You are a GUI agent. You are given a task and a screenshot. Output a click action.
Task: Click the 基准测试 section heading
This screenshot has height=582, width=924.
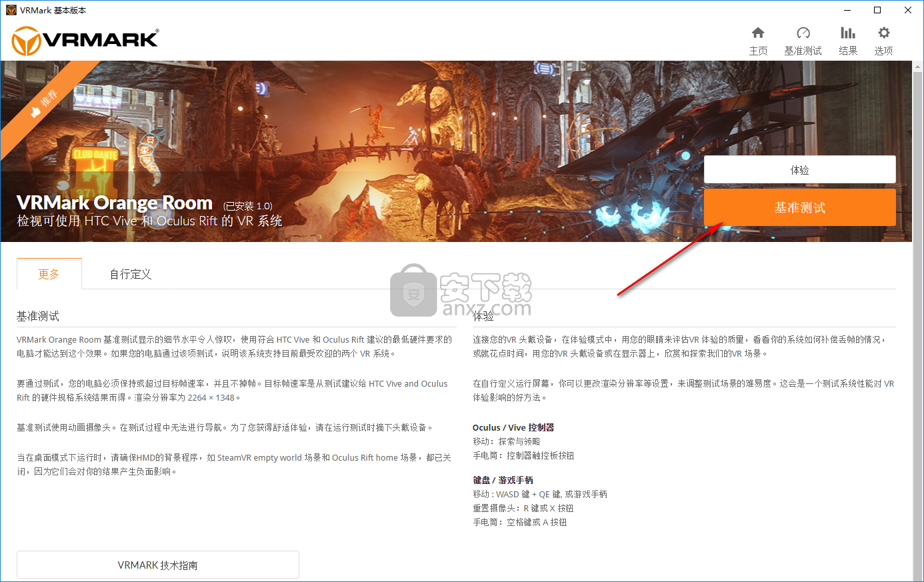[x=38, y=316]
